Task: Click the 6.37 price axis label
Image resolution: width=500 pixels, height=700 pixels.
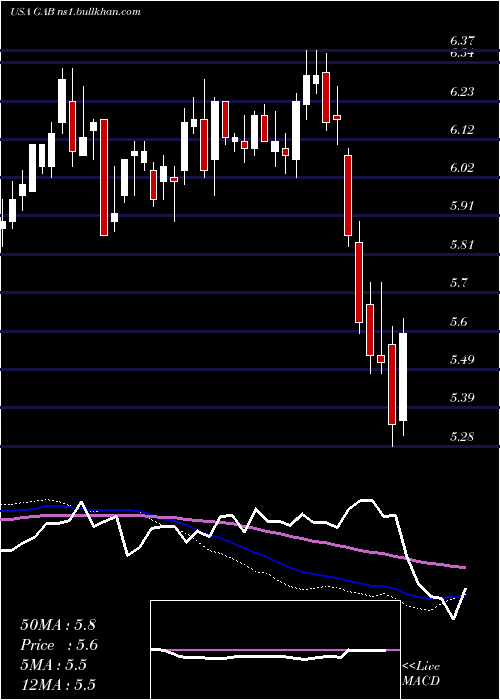Action: [462, 41]
